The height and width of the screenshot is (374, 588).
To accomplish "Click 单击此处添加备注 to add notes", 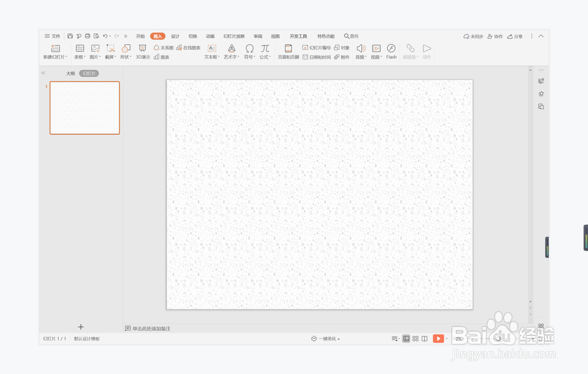I will pyautogui.click(x=151, y=328).
